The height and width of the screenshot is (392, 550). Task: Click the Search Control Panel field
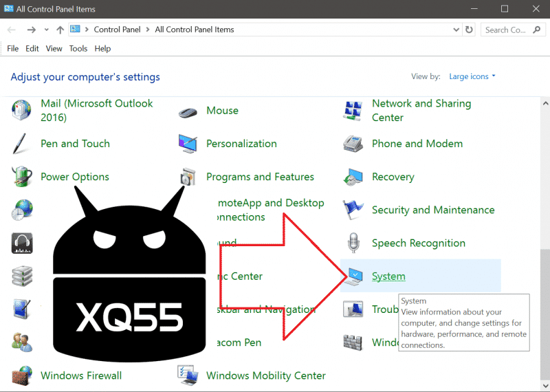[509, 30]
